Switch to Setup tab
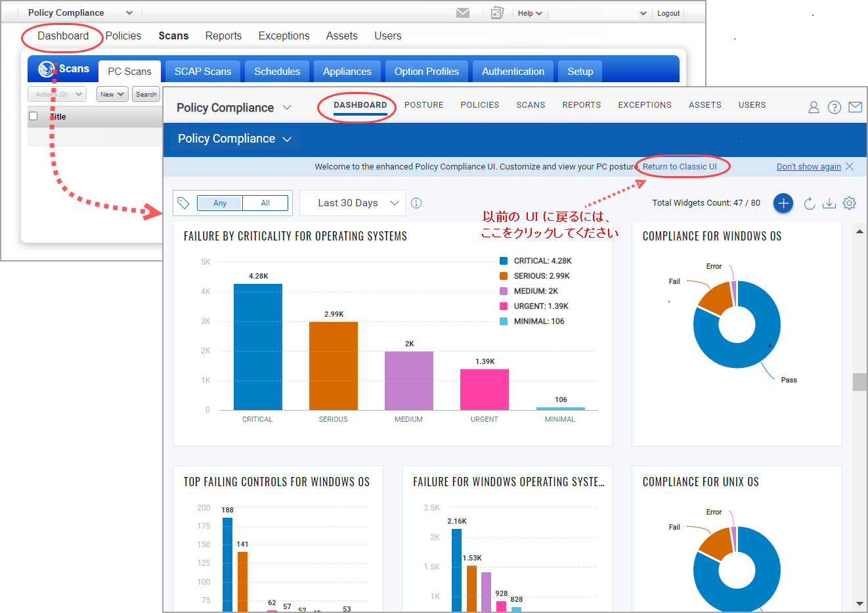The image size is (868, 613). click(580, 72)
